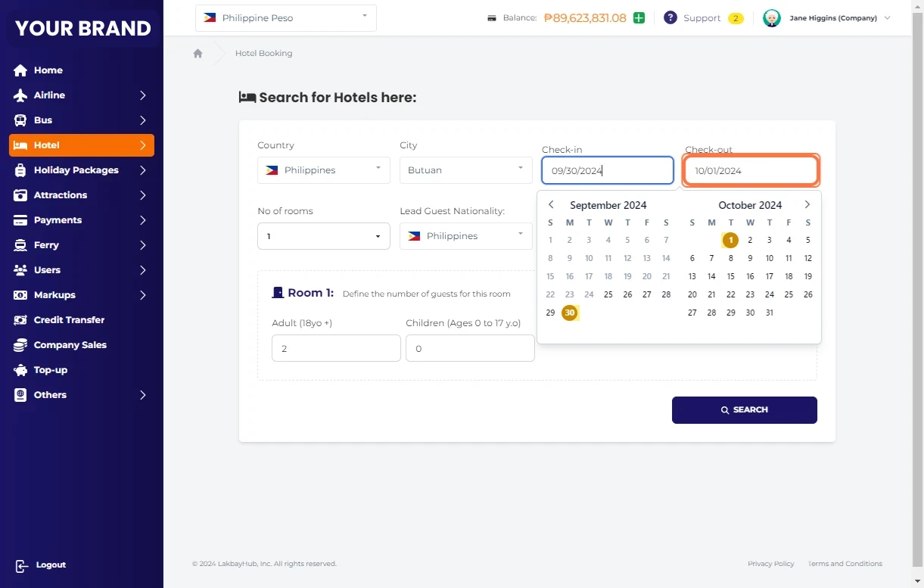Screen dimensions: 924x588
Task: Open Company Sales from sidebar
Action: click(x=70, y=345)
